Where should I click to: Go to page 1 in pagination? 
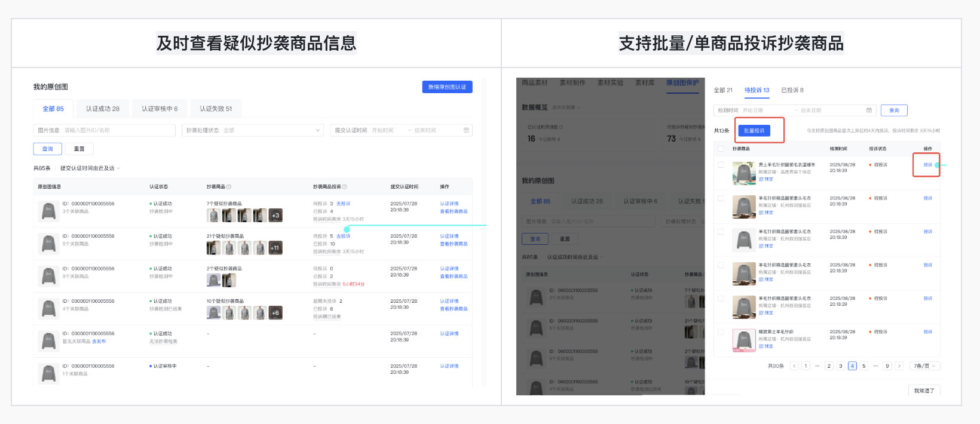coord(806,366)
